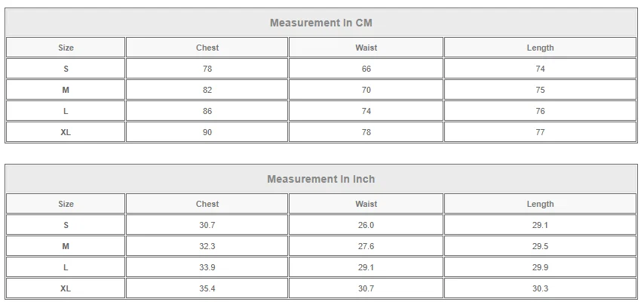Select length value 29.5 in Inch table
This screenshot has width=644, height=305.
(540, 246)
